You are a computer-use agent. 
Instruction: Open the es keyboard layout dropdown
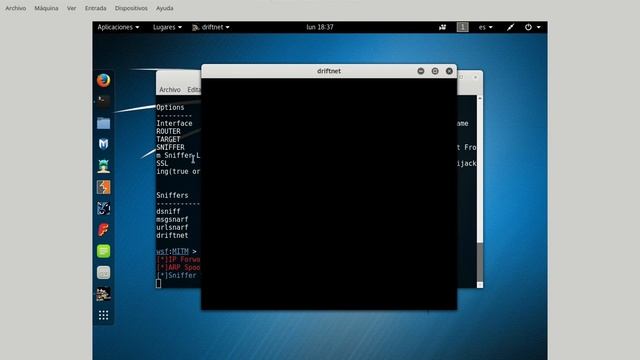point(485,27)
